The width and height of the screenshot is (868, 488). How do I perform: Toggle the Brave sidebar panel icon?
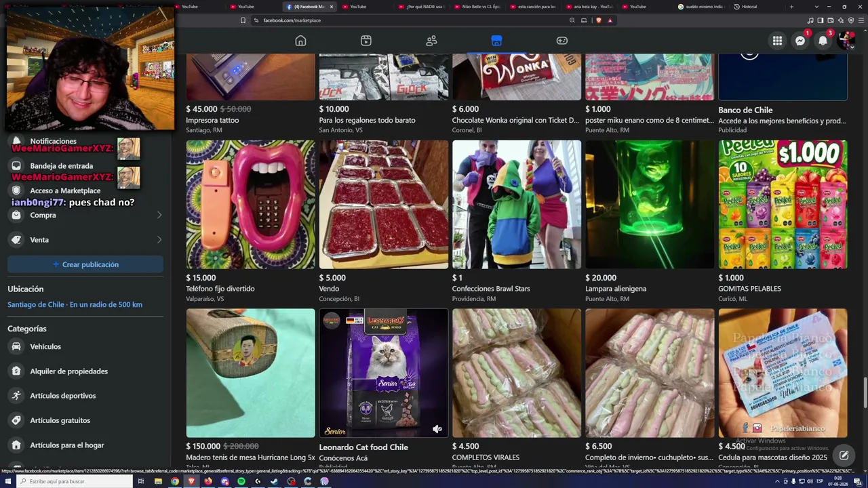pyautogui.click(x=821, y=20)
